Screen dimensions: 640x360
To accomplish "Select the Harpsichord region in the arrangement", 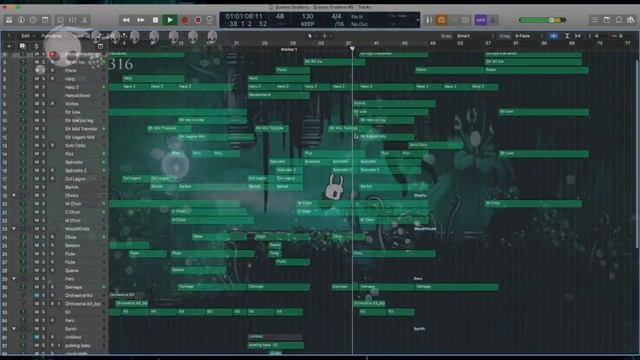I will point(278,95).
